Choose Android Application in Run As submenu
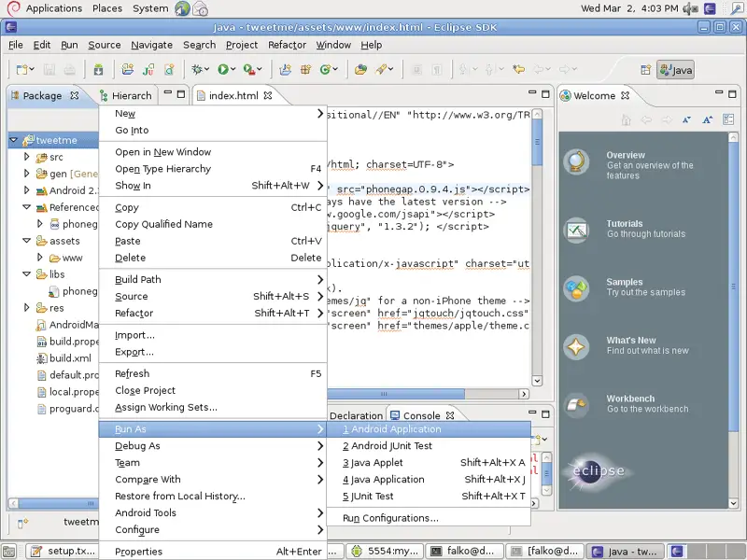The image size is (747, 560). pyautogui.click(x=429, y=429)
